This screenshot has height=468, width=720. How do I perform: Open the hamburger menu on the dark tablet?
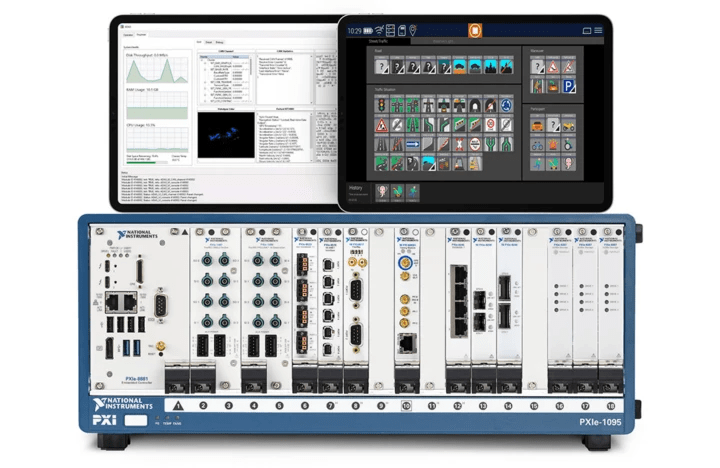(598, 30)
